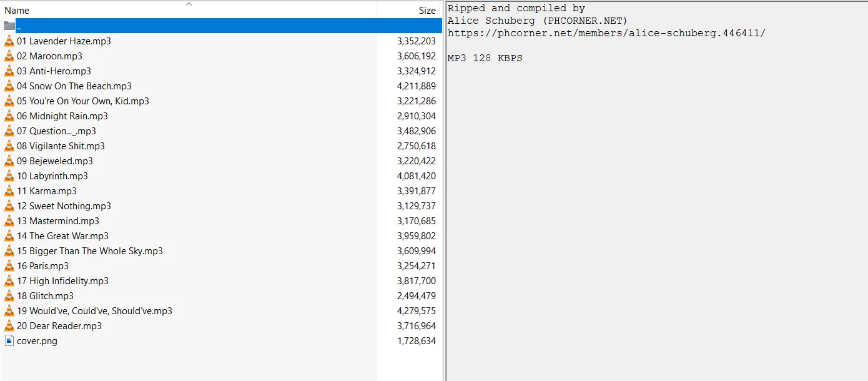Select the file name 12 Sweet Nothing.mp3
This screenshot has height=381, width=868.
click(64, 206)
